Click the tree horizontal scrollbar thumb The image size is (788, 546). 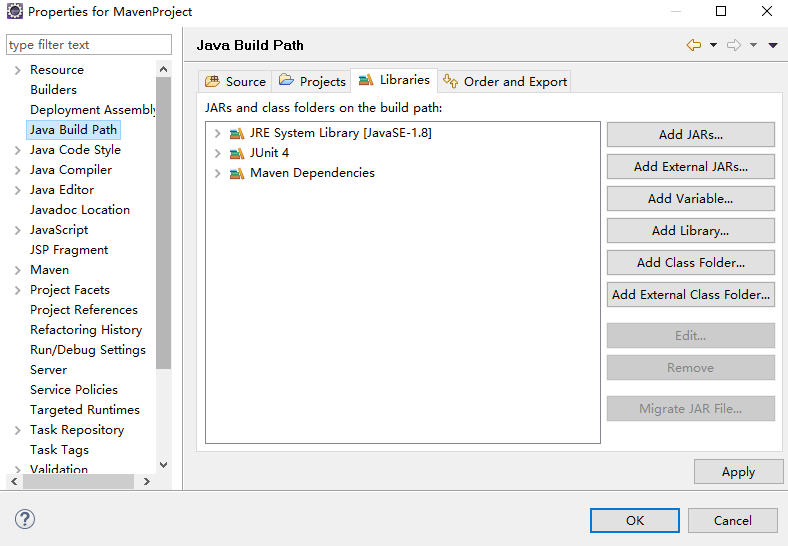[78, 482]
